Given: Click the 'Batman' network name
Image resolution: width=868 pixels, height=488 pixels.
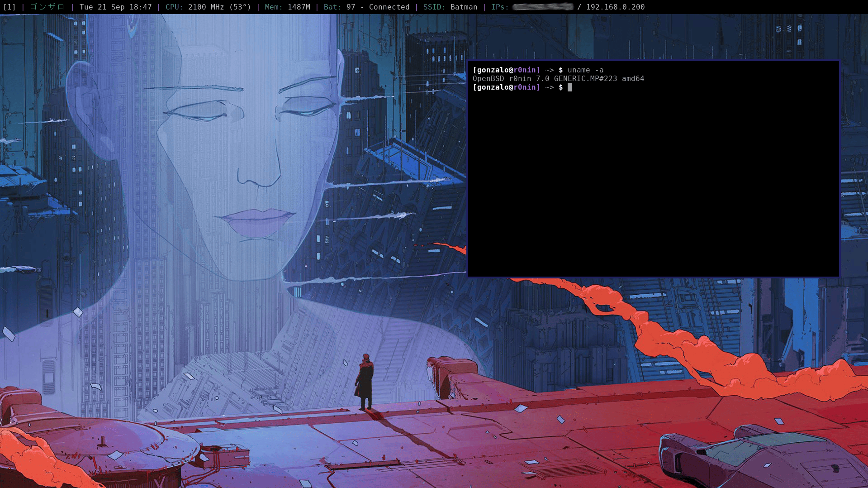Looking at the screenshot, I should tap(464, 7).
